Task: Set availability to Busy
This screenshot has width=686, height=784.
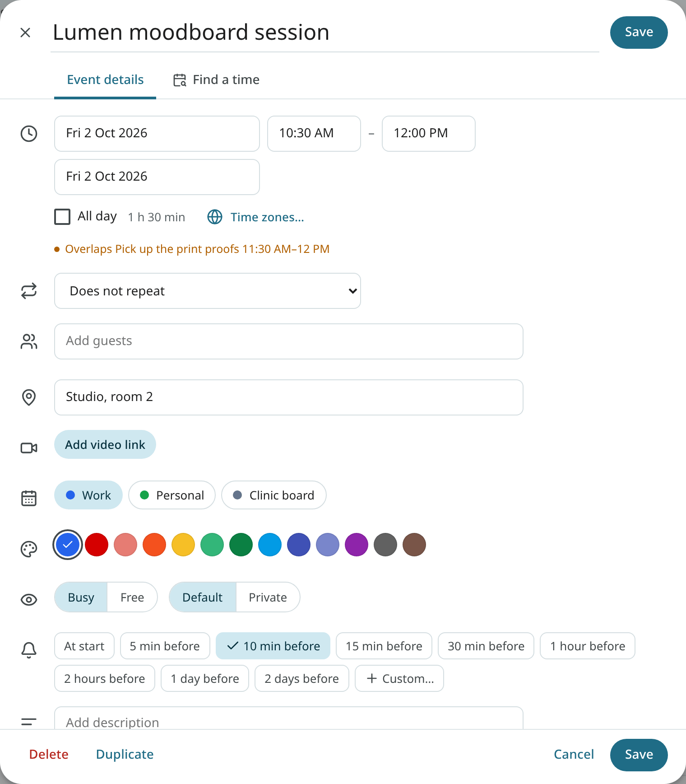Action: pos(81,597)
